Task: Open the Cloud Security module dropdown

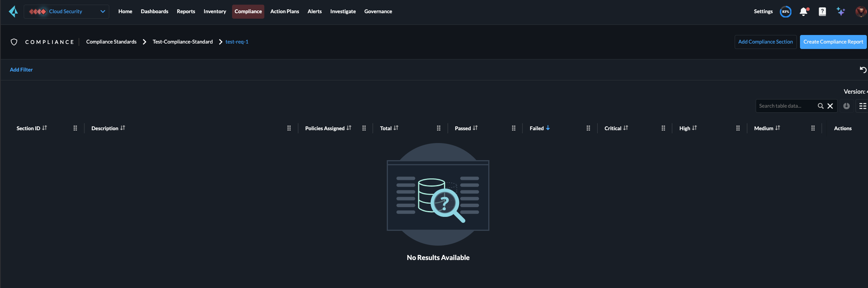Action: point(66,12)
